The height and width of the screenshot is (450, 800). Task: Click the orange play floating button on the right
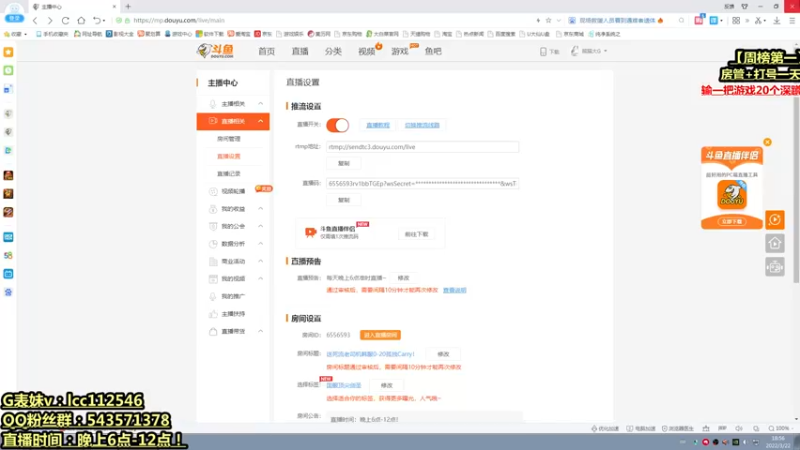(774, 220)
